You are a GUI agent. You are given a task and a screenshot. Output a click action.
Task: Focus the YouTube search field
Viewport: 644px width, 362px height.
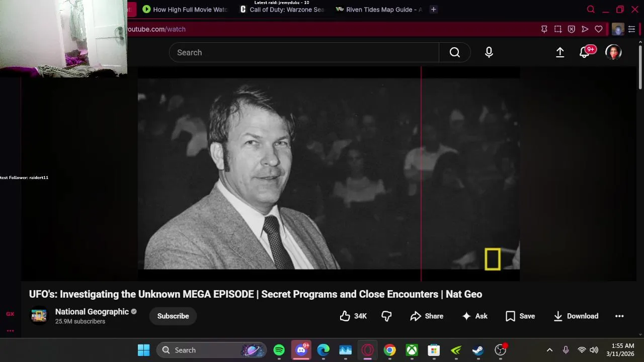304,52
